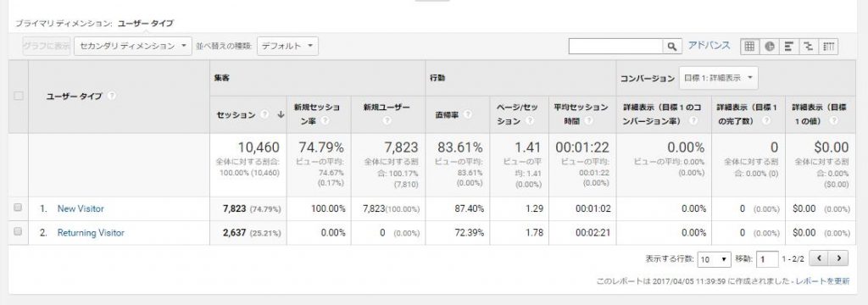Image resolution: width=868 pixels, height=305 pixels.
Task: Click help icon under 新規セッション率 header
Action: click(x=325, y=120)
